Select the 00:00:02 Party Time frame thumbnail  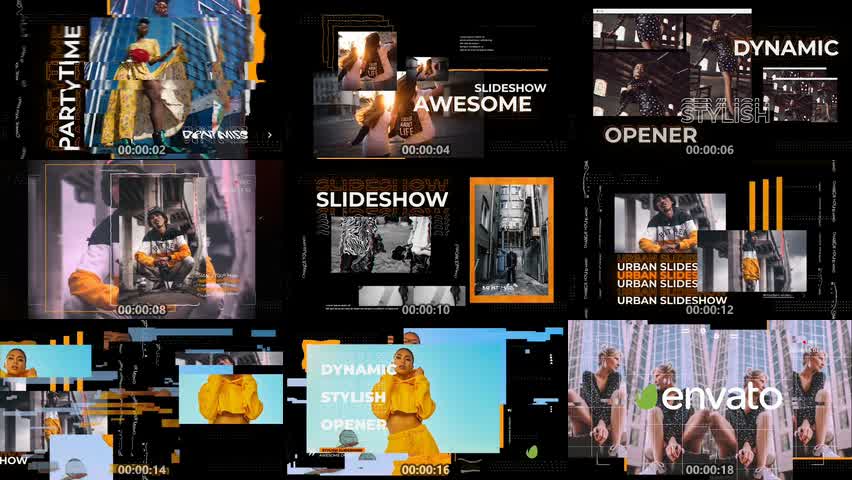click(x=142, y=80)
